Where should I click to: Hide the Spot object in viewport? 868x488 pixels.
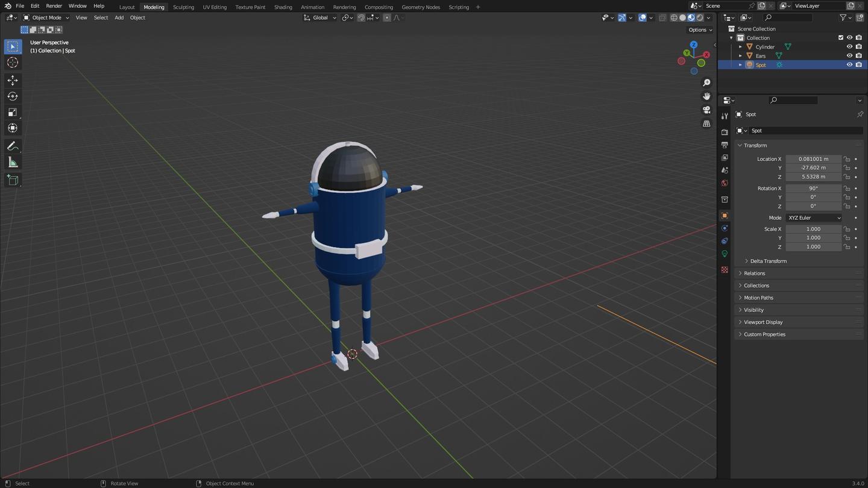[849, 65]
